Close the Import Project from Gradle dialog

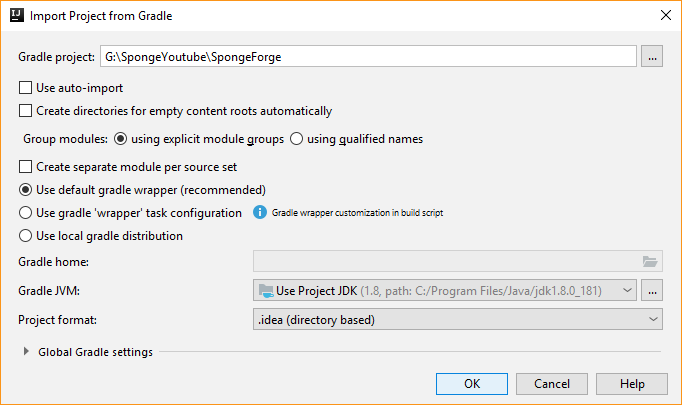[665, 15]
